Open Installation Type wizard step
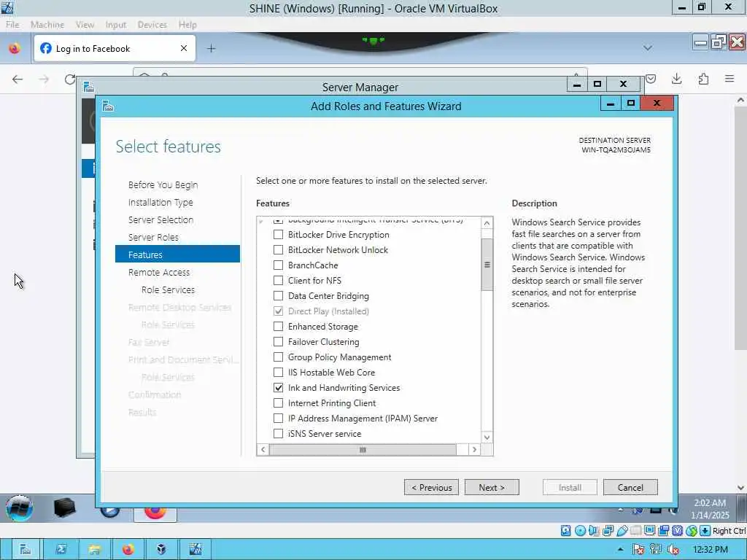Viewport: 747px width, 560px height. (x=160, y=203)
